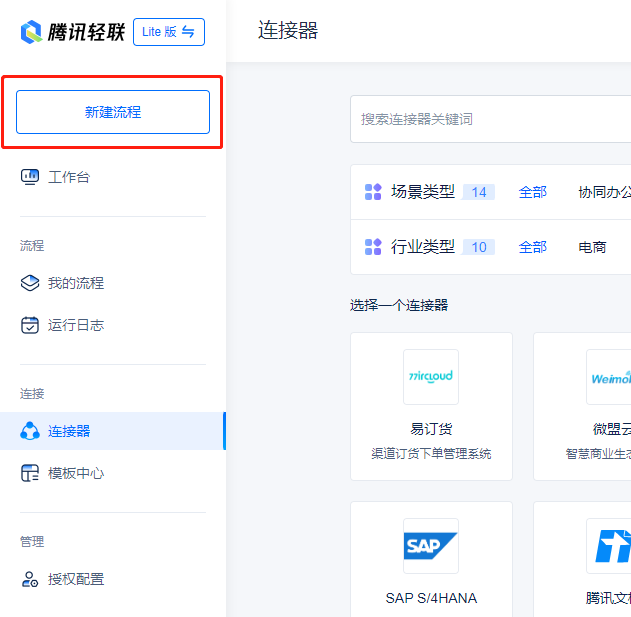This screenshot has height=617, width=631.
Task: Click the 场景类型 grid icon
Action: click(373, 192)
